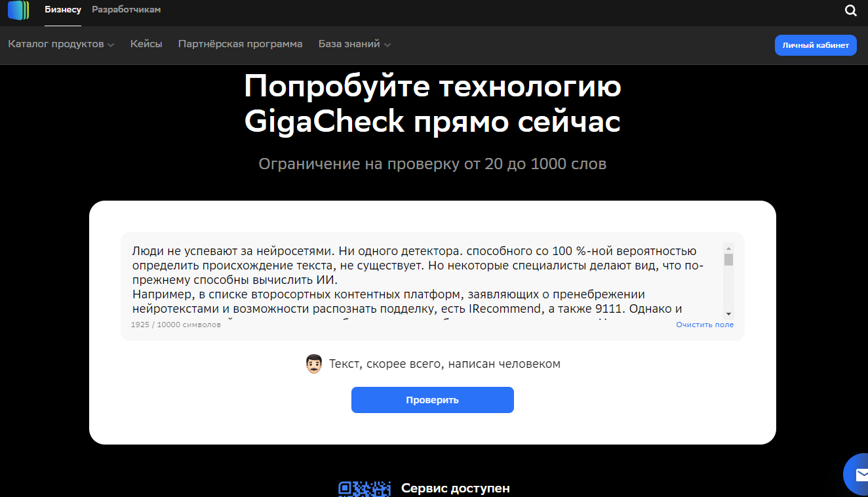Click the scroll-down arrow of the text field

pos(728,314)
